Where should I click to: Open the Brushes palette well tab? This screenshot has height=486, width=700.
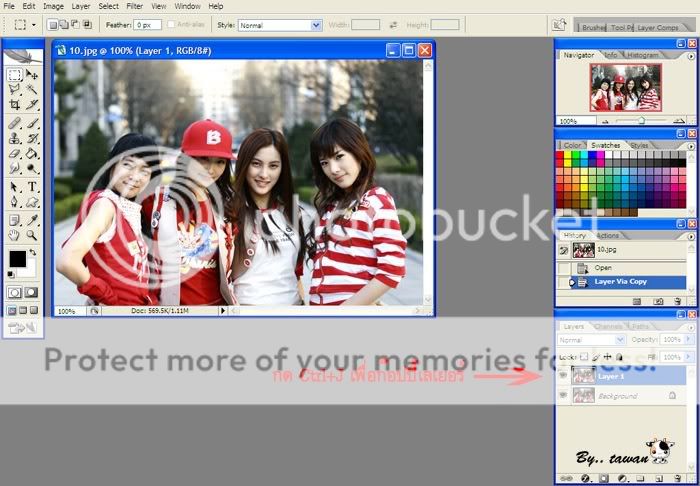593,28
